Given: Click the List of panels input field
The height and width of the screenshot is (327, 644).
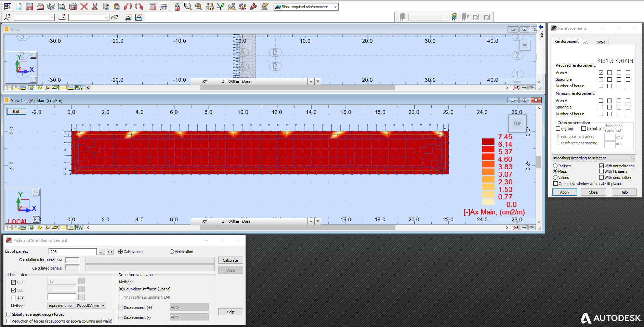Looking at the screenshot, I should coord(73,252).
